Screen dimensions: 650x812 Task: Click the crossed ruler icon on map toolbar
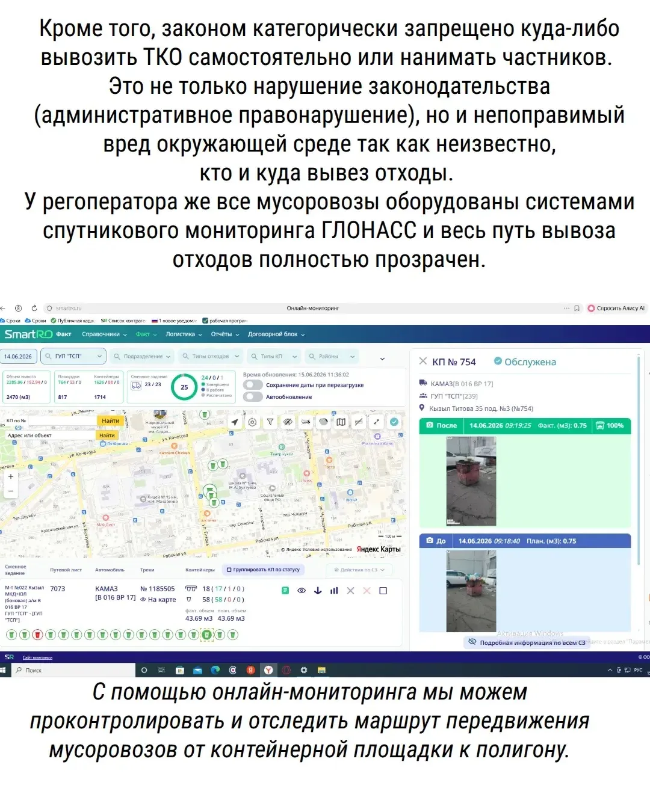(359, 422)
